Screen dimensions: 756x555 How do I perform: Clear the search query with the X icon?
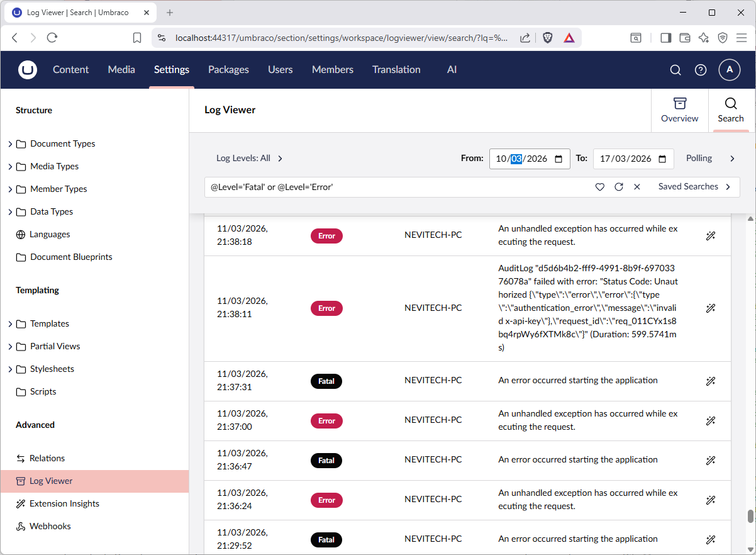[637, 187]
